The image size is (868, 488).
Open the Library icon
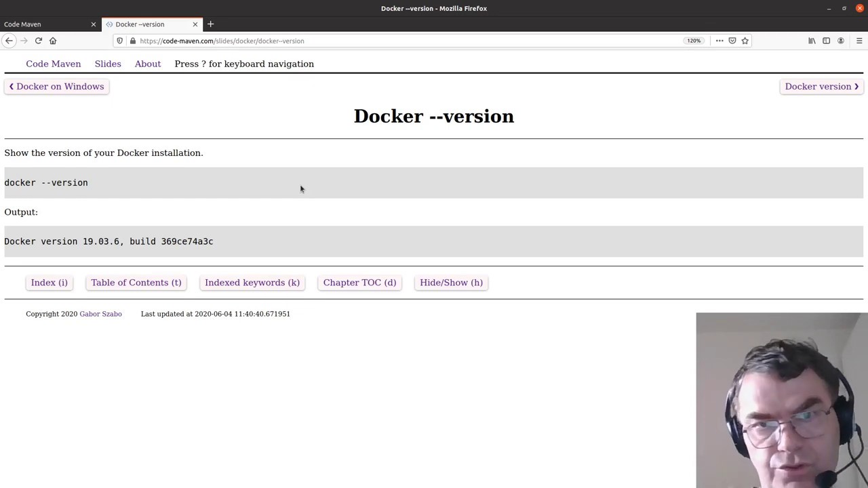(x=812, y=41)
